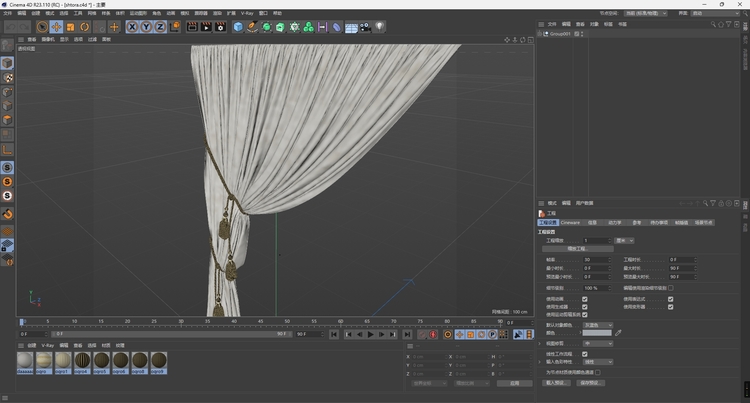Select the Rotate tool

click(85, 27)
